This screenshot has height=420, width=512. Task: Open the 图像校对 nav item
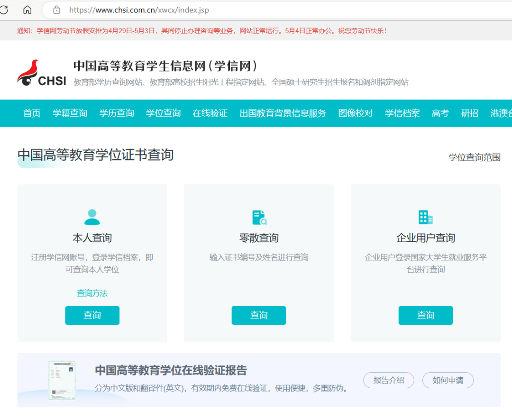(356, 113)
